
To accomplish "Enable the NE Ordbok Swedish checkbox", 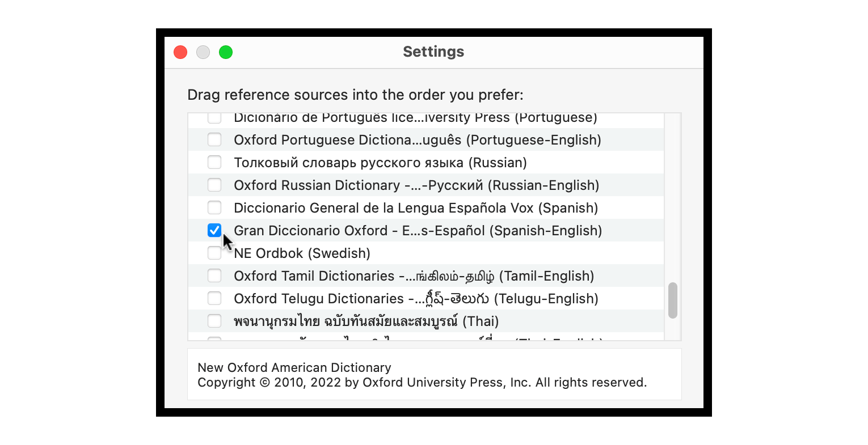I will [214, 253].
